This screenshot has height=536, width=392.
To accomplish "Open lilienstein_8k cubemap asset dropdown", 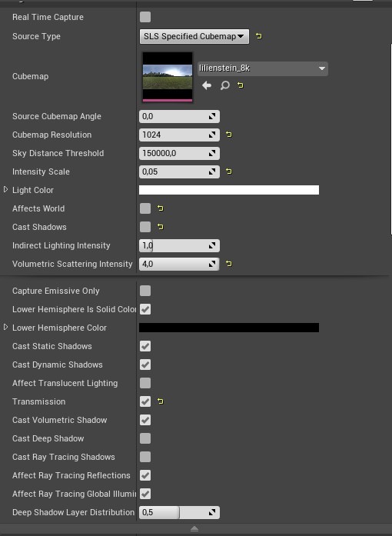I will point(262,68).
